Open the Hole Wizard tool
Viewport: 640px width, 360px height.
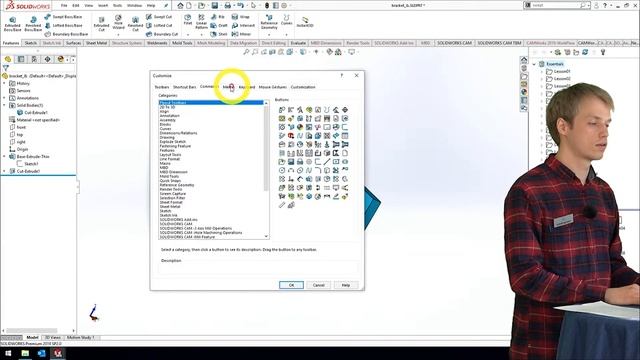pyautogui.click(x=118, y=22)
